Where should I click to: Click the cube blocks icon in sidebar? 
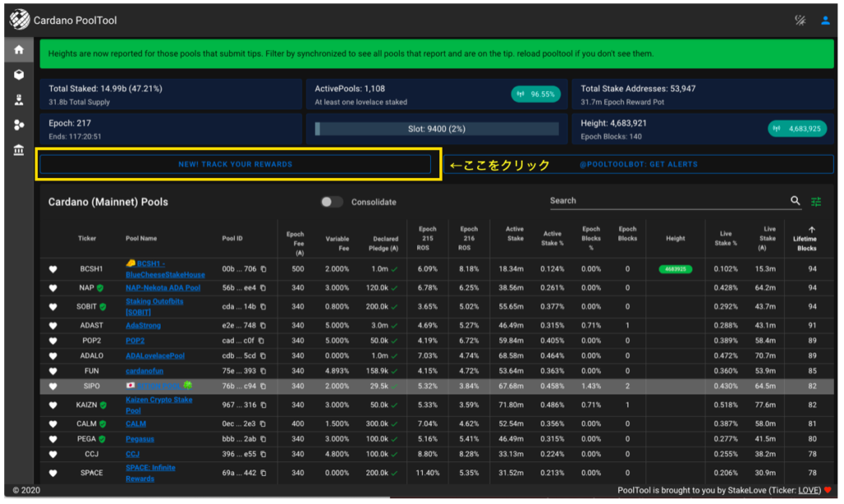(x=18, y=75)
